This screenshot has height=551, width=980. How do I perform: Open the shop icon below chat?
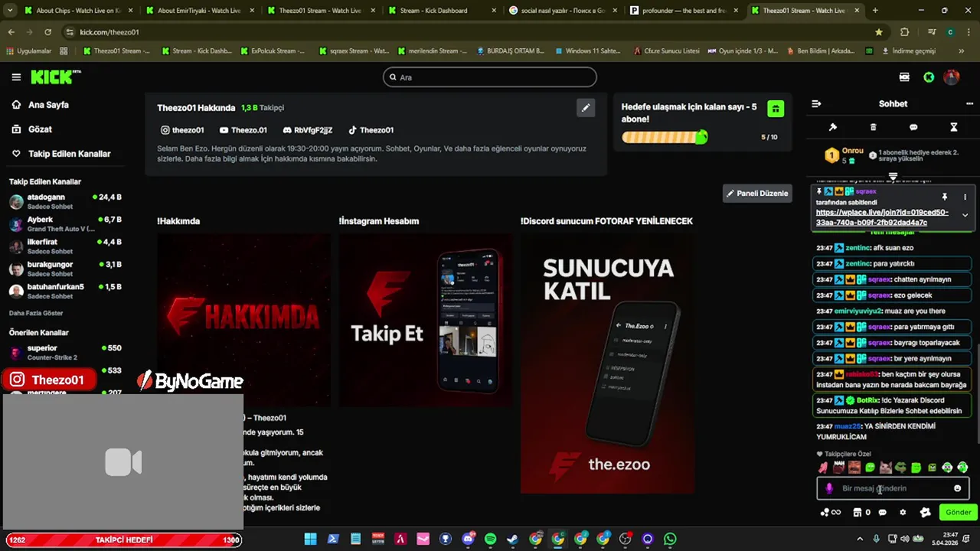[x=857, y=513]
